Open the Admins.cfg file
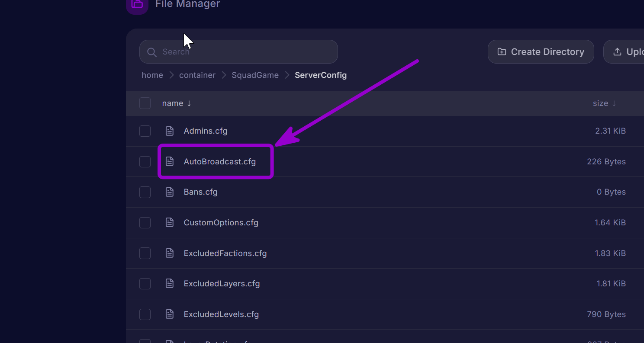Screen dimensions: 644x343 point(206,131)
